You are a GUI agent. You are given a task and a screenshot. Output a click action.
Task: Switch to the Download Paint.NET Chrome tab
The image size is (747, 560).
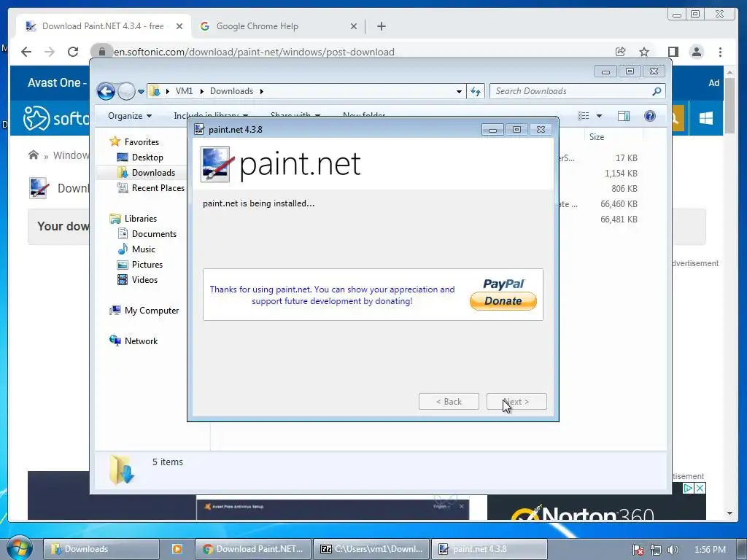click(x=102, y=26)
